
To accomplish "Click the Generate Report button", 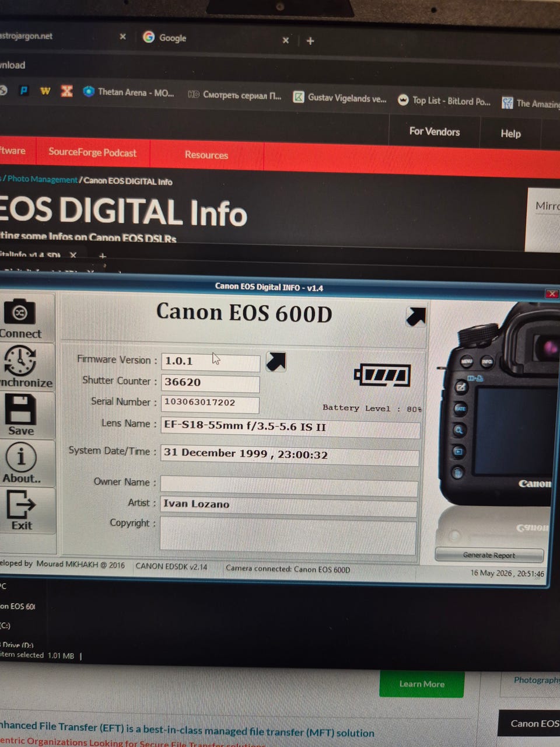I will (489, 555).
